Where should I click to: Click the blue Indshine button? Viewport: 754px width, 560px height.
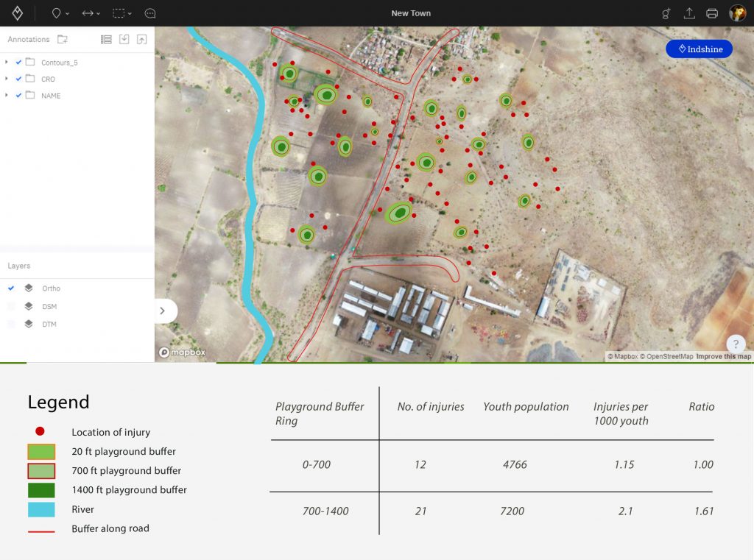[699, 49]
